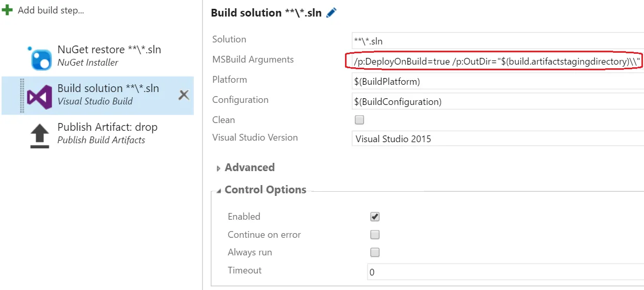Tick the Always run checkbox

375,252
